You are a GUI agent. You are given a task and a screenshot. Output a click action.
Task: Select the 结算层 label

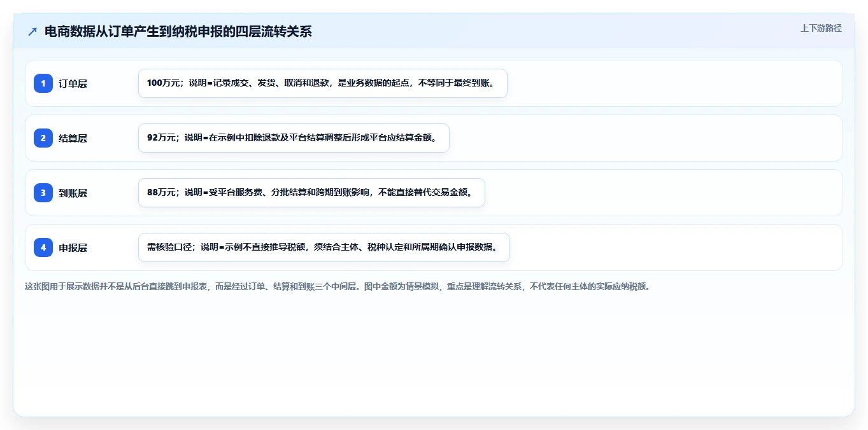73,138
